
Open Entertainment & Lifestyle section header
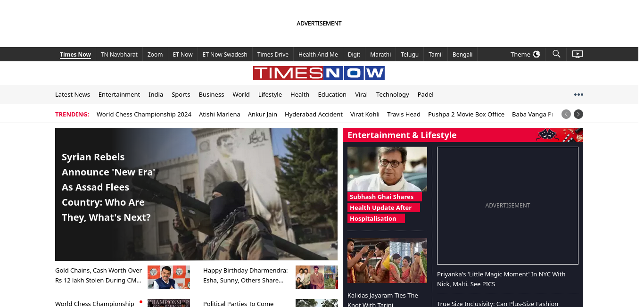(402, 135)
